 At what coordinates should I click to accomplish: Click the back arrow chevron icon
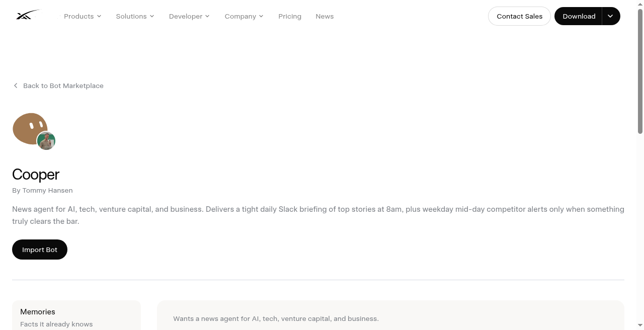click(x=16, y=86)
